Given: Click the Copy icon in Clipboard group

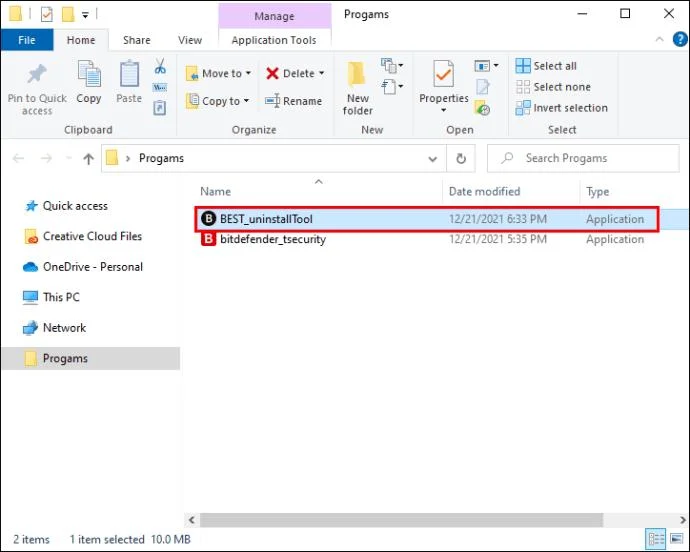Looking at the screenshot, I should tap(89, 74).
